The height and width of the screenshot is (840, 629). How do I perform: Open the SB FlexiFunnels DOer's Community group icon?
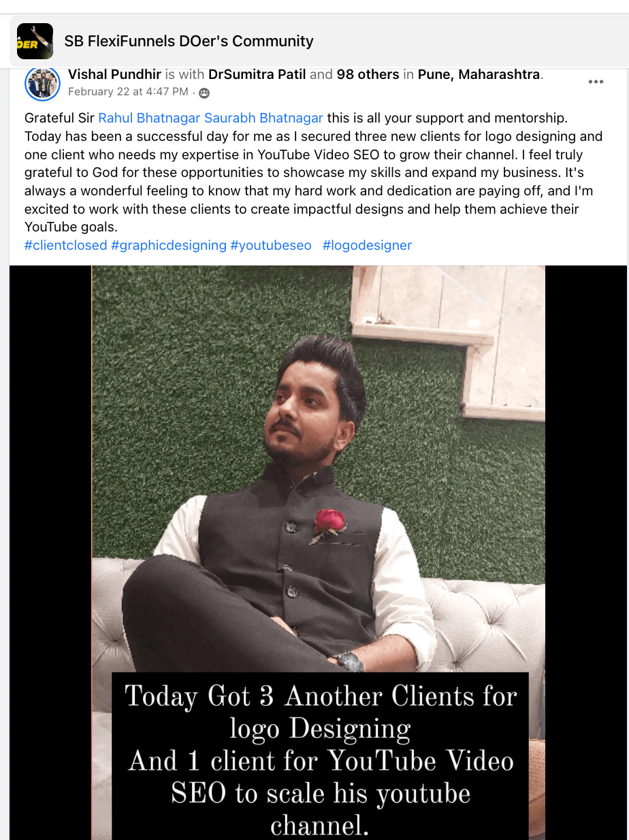(x=35, y=41)
